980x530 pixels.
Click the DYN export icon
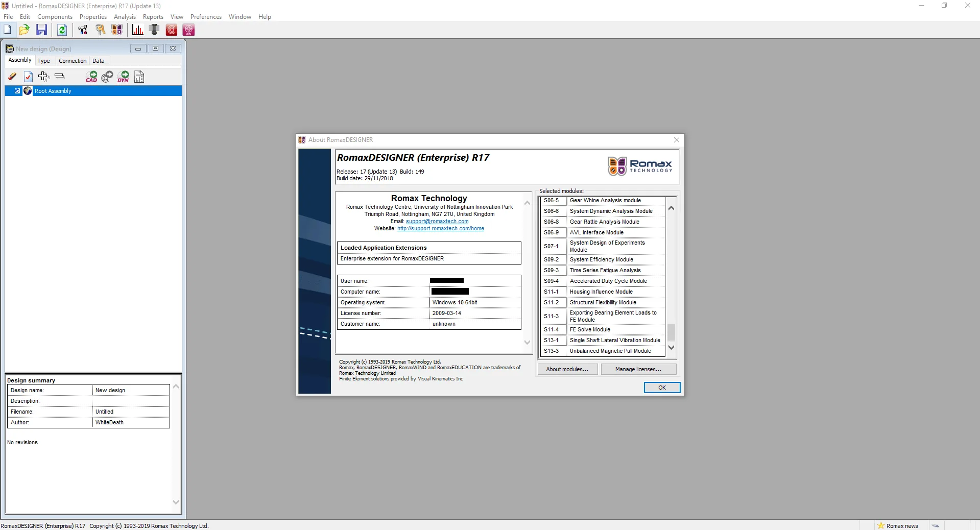click(123, 77)
